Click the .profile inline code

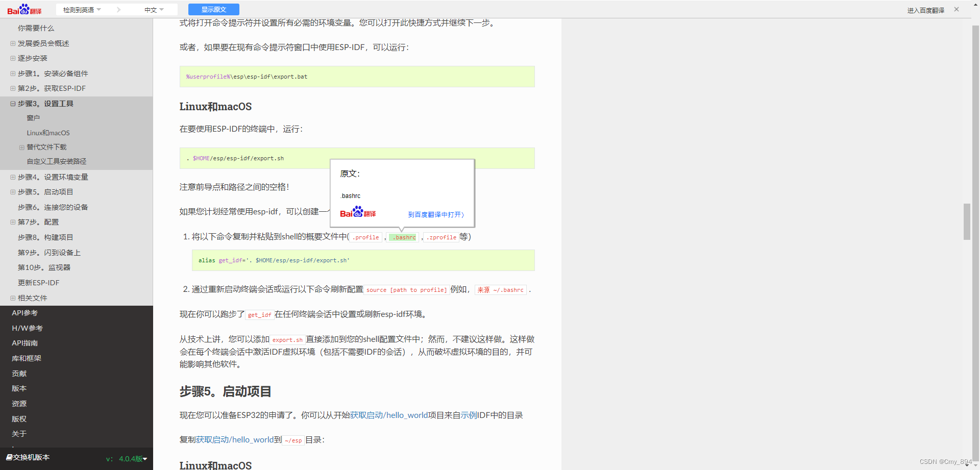click(365, 237)
